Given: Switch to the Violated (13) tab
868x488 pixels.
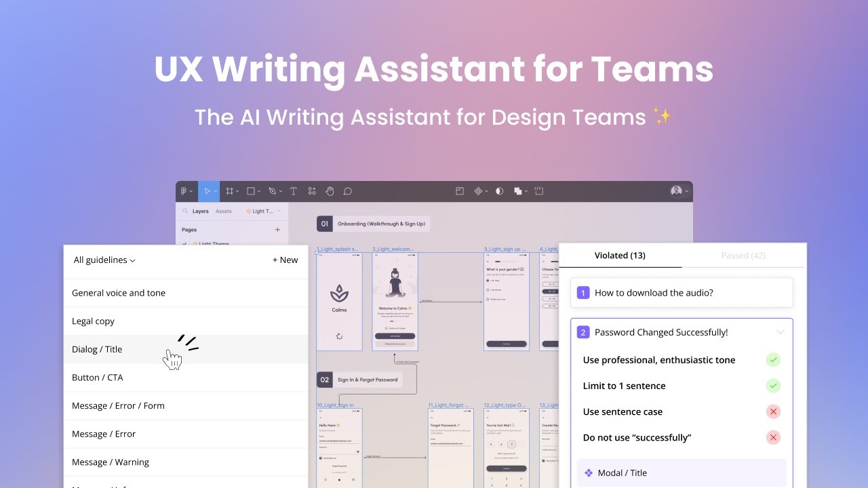Looking at the screenshot, I should pos(620,256).
